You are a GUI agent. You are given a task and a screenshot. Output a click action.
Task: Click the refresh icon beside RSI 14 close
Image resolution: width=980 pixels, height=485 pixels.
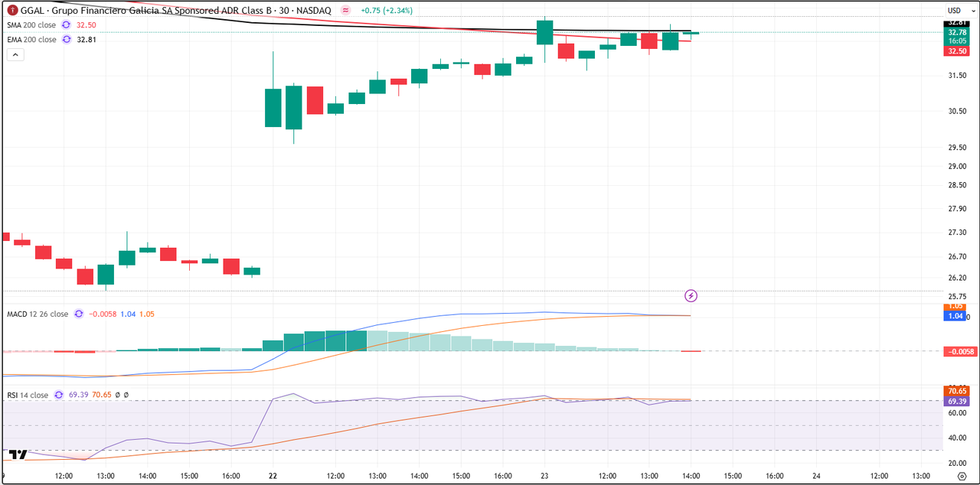tap(57, 395)
